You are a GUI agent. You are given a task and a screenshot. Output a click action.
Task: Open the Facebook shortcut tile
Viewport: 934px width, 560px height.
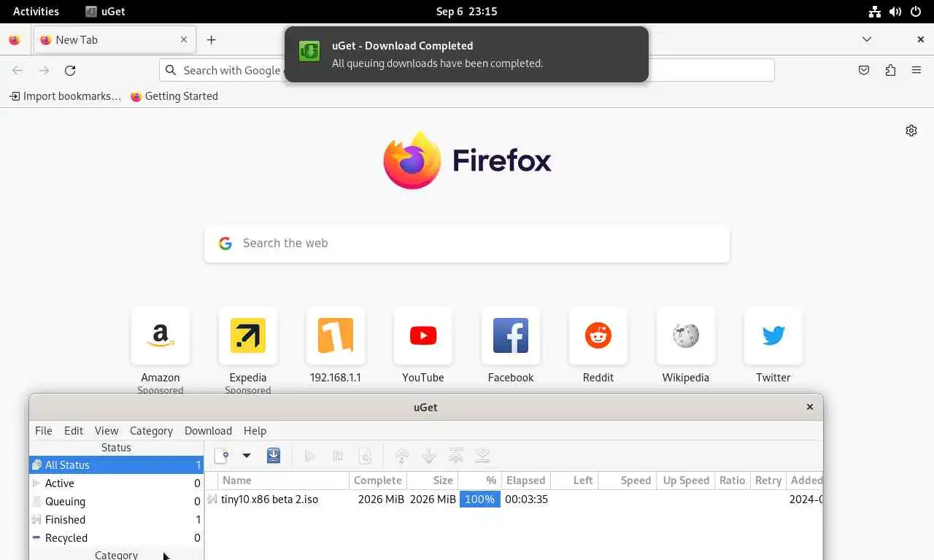[511, 335]
